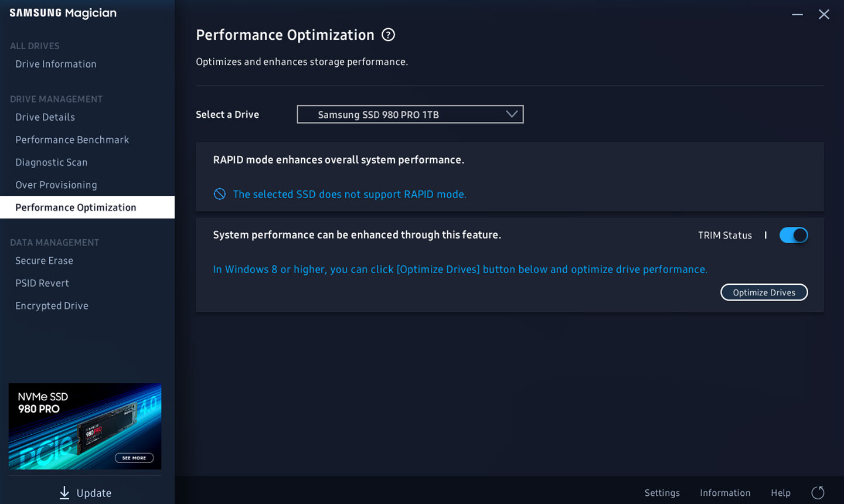The height and width of the screenshot is (504, 844).
Task: Open the Performance Optimization help icon
Action: (388, 35)
